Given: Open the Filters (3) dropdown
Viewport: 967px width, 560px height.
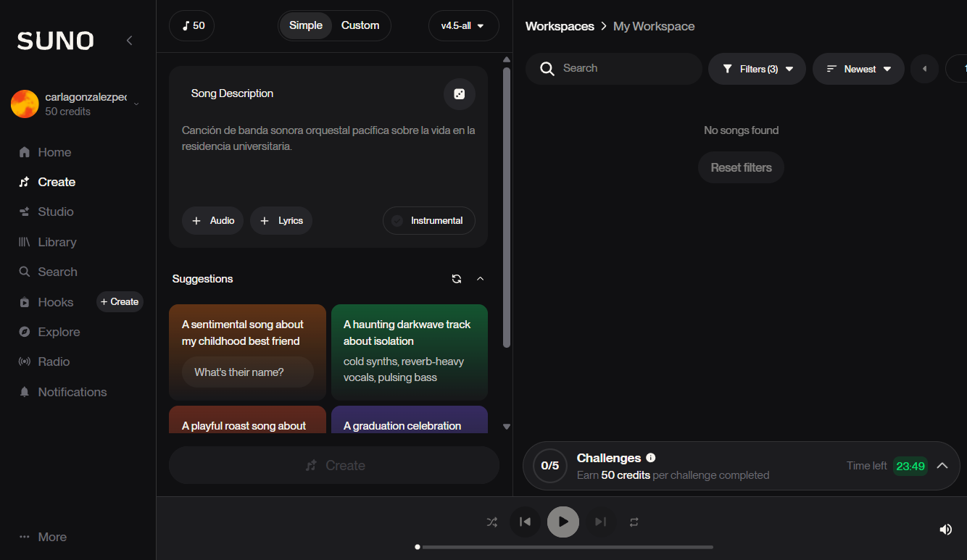Looking at the screenshot, I should pos(757,69).
